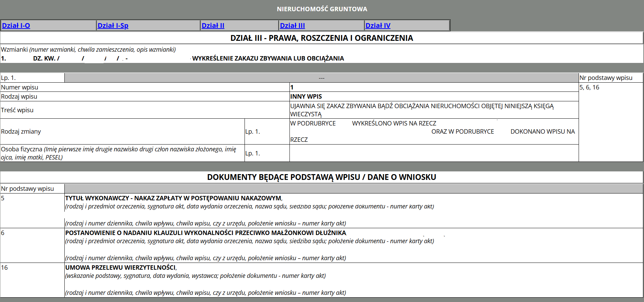The height and width of the screenshot is (302, 644).
Task: Switch to the Dział II tab
Action: click(x=213, y=26)
